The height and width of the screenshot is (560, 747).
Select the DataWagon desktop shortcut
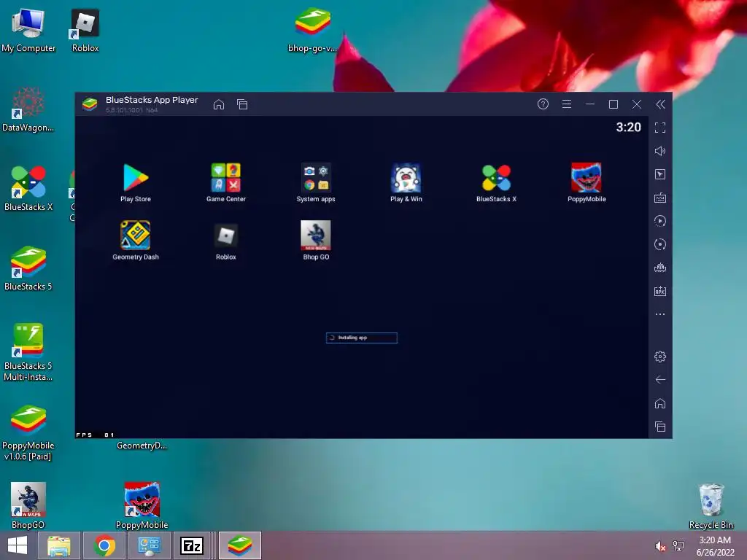tap(28, 109)
